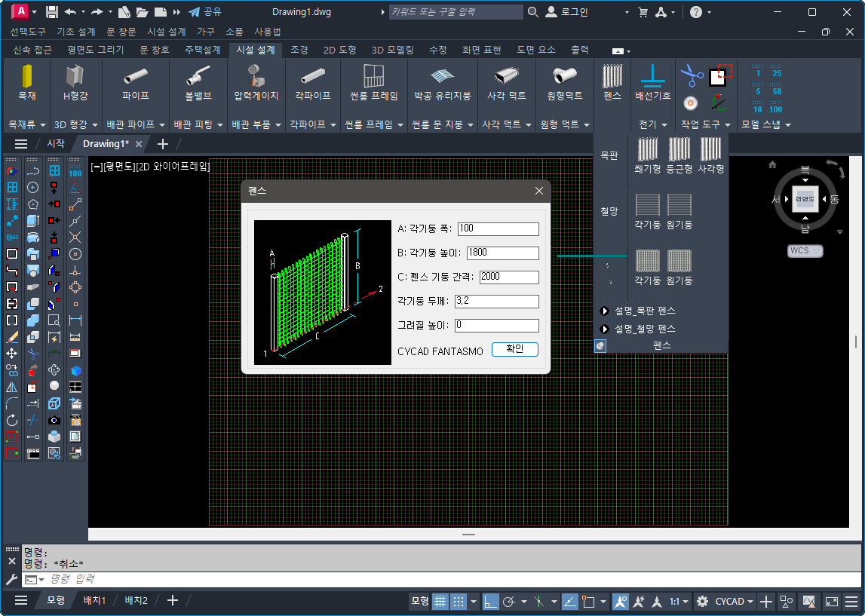Toggle snap mode in status bar

[458, 602]
